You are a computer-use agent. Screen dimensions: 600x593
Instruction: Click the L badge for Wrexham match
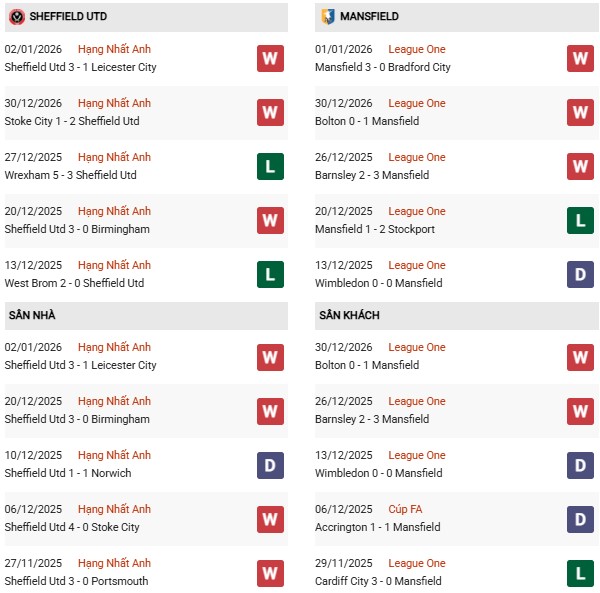click(270, 166)
